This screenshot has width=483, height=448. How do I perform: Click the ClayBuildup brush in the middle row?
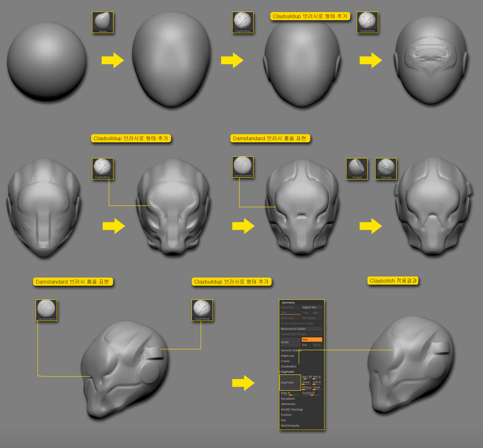[102, 168]
